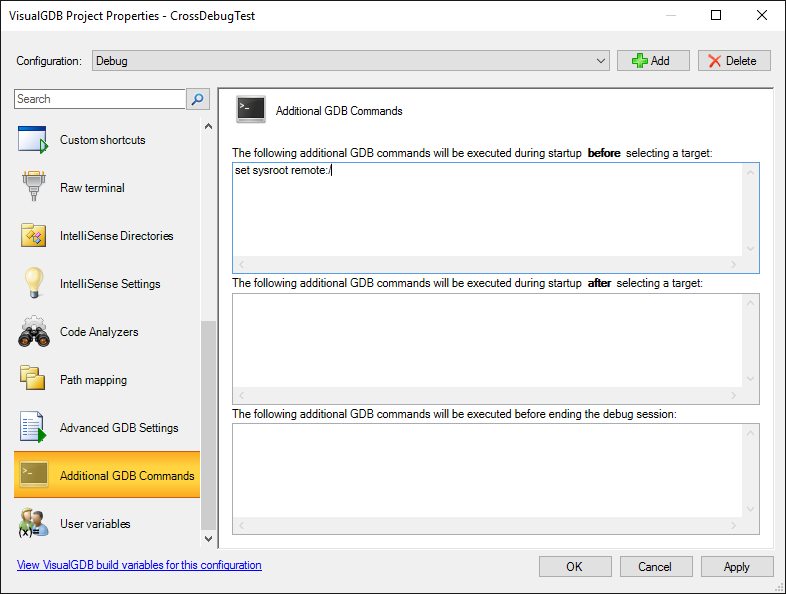Open the Custom shortcuts page
The width and height of the screenshot is (786, 594).
coord(107,140)
